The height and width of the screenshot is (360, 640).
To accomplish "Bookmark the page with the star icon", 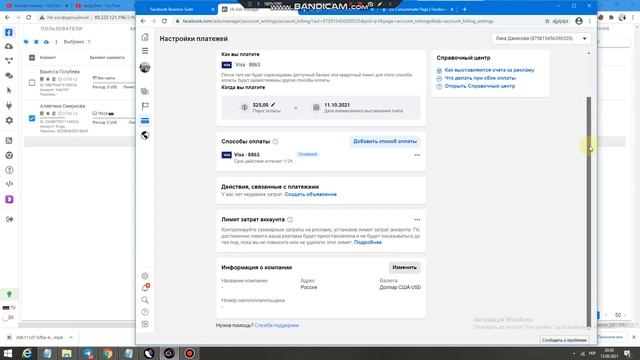I will point(547,21).
